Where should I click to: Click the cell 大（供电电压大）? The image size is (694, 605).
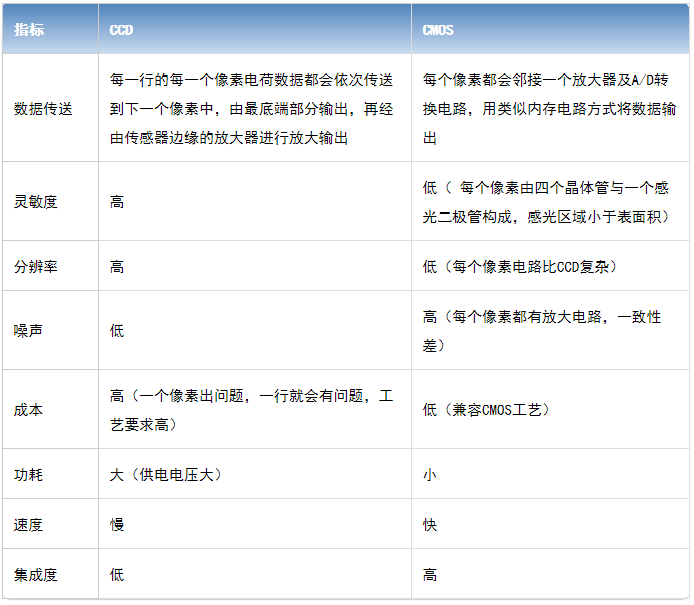tap(166, 474)
